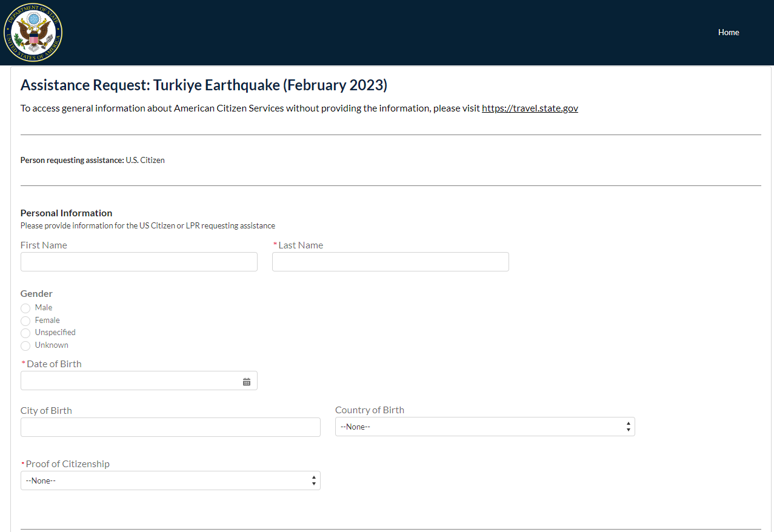Click the Date of Birth input box
This screenshot has width=774, height=532.
(x=130, y=381)
